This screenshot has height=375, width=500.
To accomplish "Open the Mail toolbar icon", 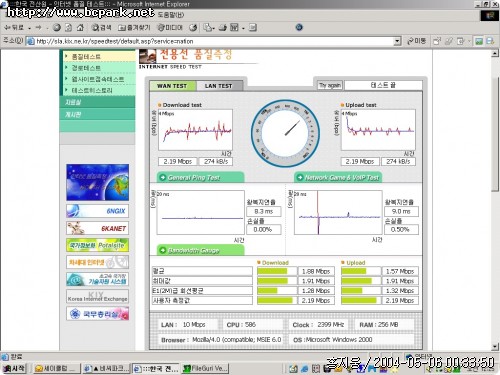I will 209,28.
